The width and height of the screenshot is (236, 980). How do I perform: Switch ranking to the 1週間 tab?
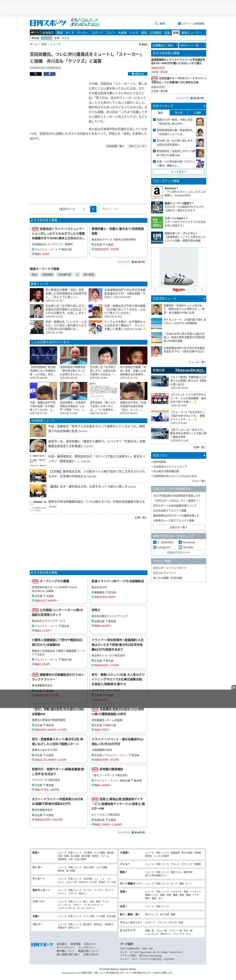pos(197,113)
